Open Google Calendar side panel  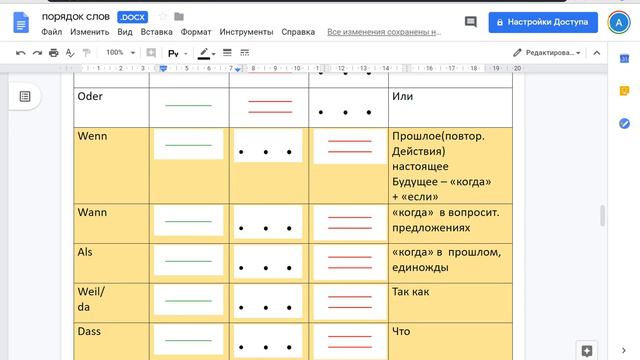[x=624, y=59]
